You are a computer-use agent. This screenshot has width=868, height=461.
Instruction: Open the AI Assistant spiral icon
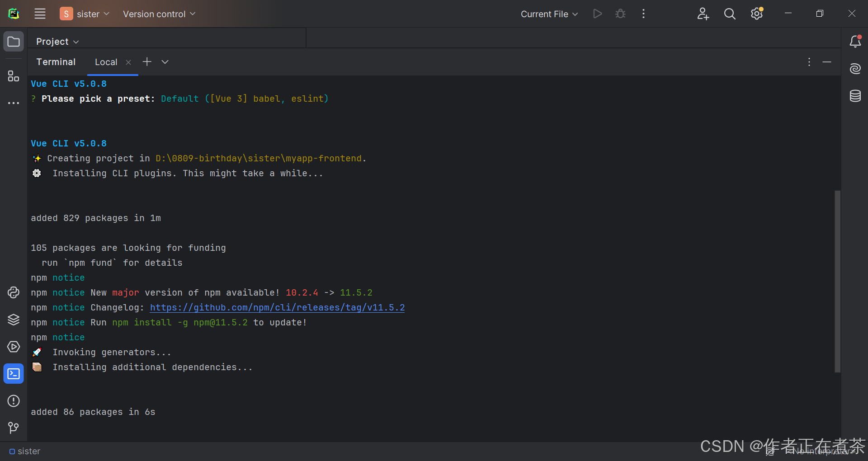pos(855,69)
